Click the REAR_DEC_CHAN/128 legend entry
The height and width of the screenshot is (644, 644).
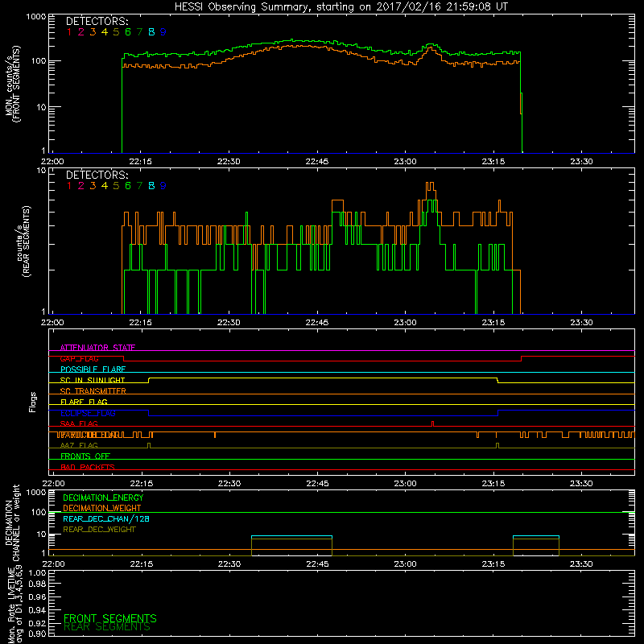(106, 518)
